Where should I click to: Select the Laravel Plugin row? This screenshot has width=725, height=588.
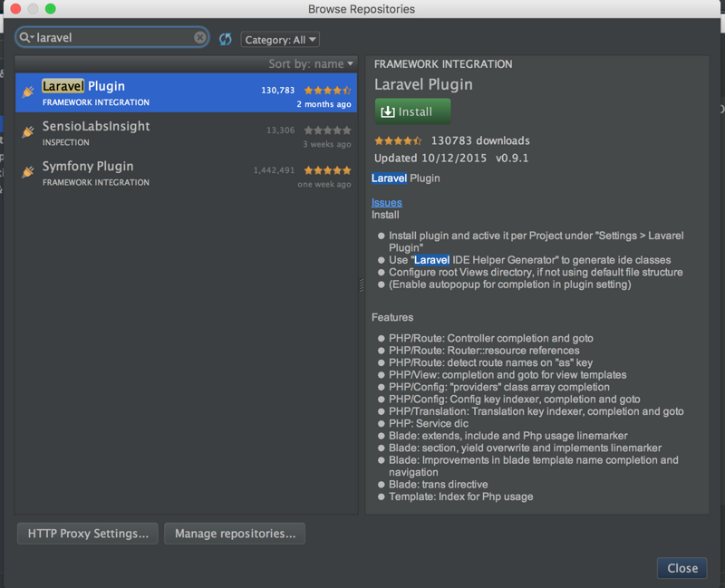tap(187, 92)
